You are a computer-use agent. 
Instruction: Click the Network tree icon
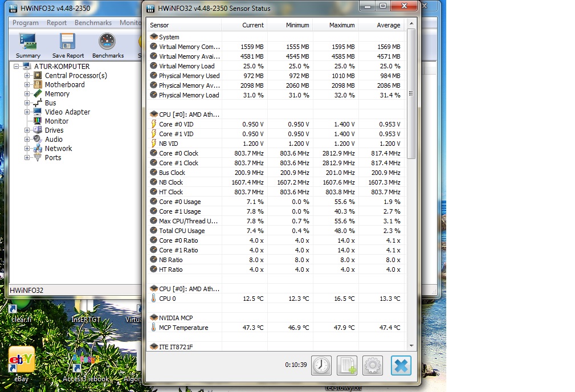tap(38, 149)
